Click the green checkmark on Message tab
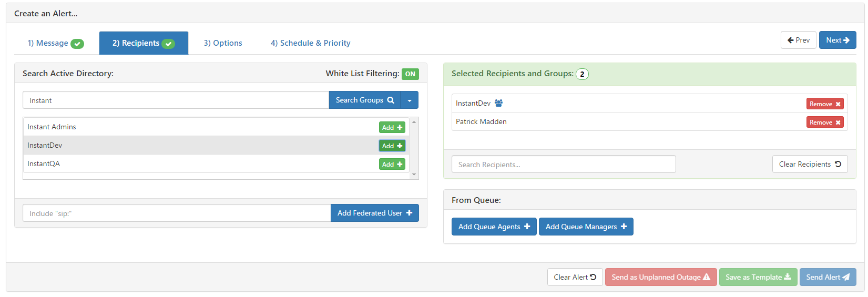This screenshot has width=868, height=297. (x=77, y=44)
